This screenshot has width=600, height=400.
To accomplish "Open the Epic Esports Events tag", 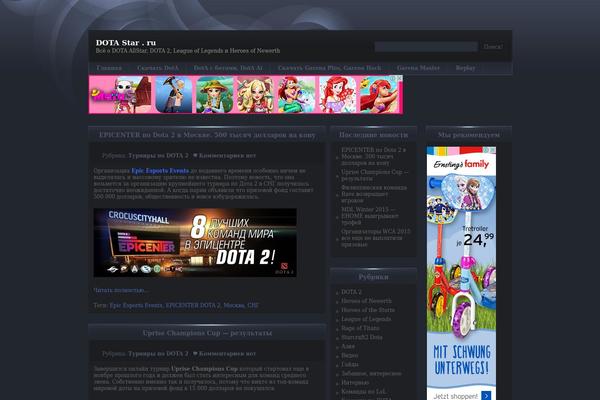I will (x=136, y=305).
